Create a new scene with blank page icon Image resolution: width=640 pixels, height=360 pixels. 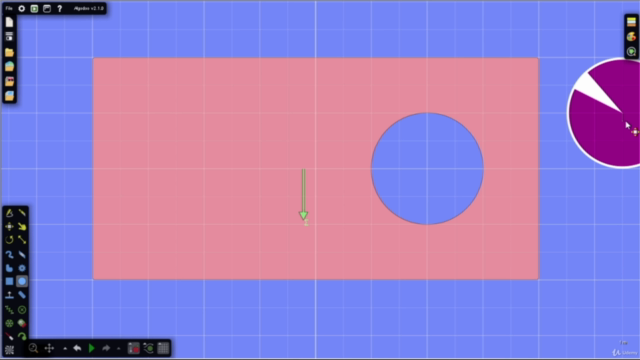click(x=9, y=22)
